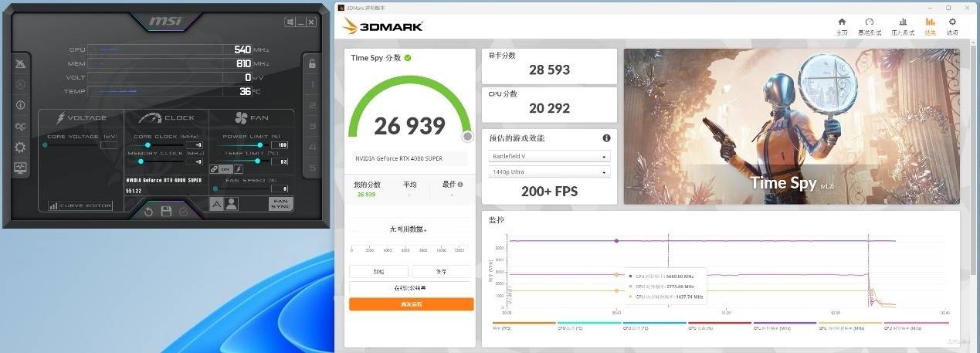Open the Battlefield V game dropdown

549,156
